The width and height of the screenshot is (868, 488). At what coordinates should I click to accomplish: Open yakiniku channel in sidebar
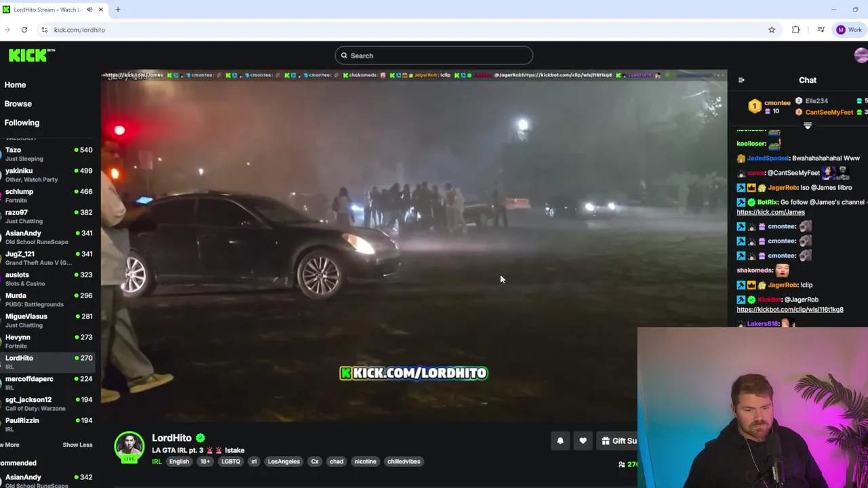tap(47, 175)
